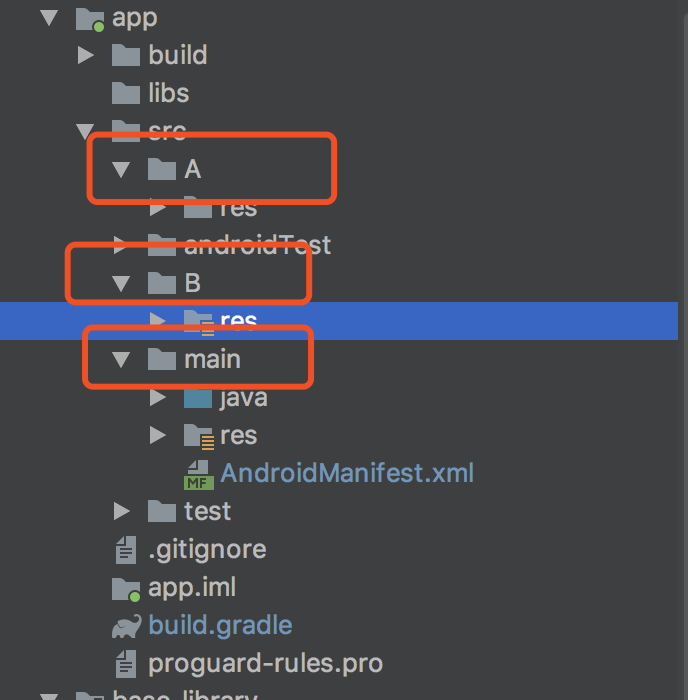Click the Gradle elephant icon
The image size is (688, 700).
tap(126, 626)
